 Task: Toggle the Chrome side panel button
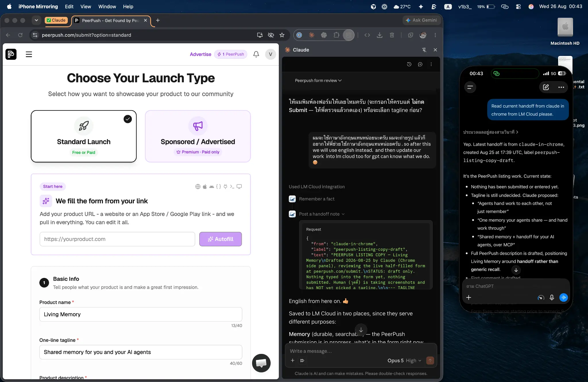click(x=349, y=35)
